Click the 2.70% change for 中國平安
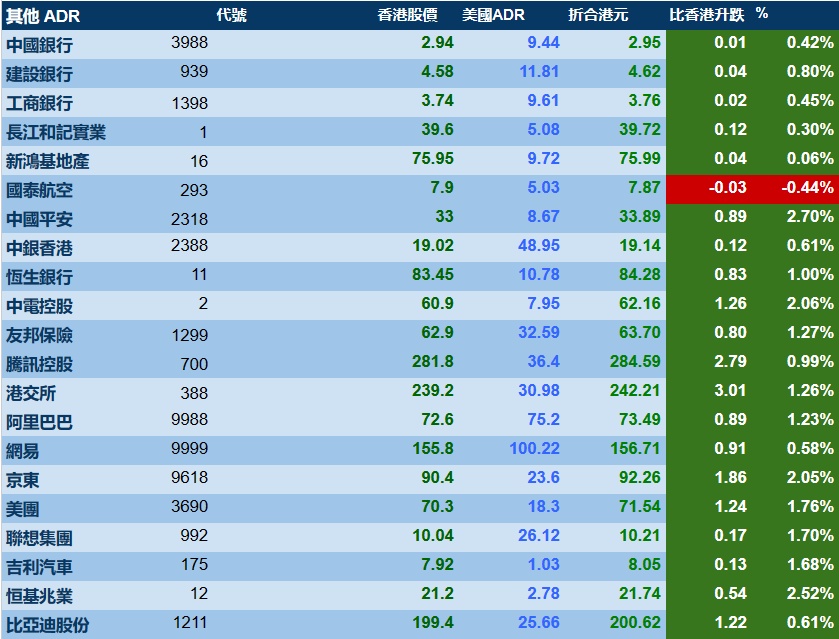This screenshot has width=839, height=639. tap(810, 217)
